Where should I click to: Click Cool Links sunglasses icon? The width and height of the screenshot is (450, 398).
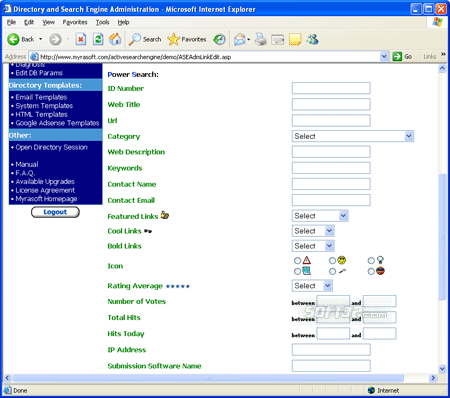point(148,231)
